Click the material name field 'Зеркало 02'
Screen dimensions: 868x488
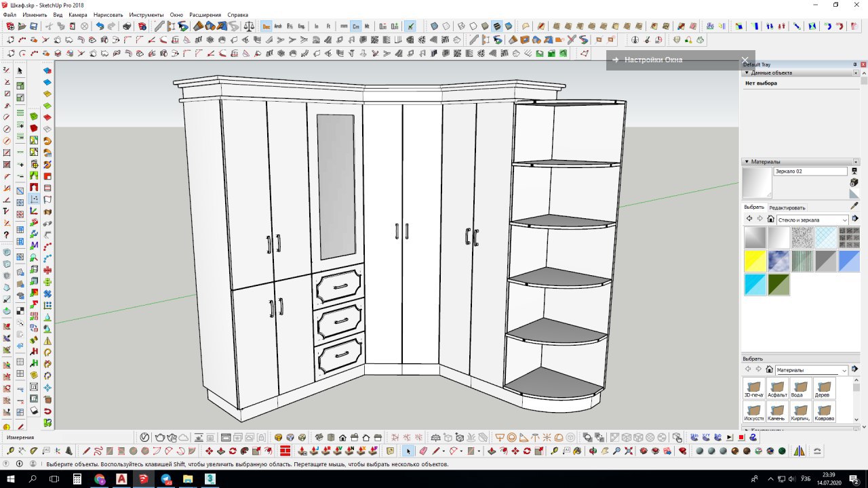pyautogui.click(x=810, y=171)
